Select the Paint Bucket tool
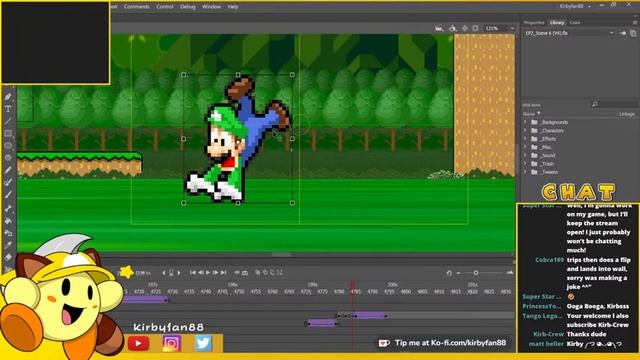Viewport: 640px width, 360px height. (x=8, y=221)
